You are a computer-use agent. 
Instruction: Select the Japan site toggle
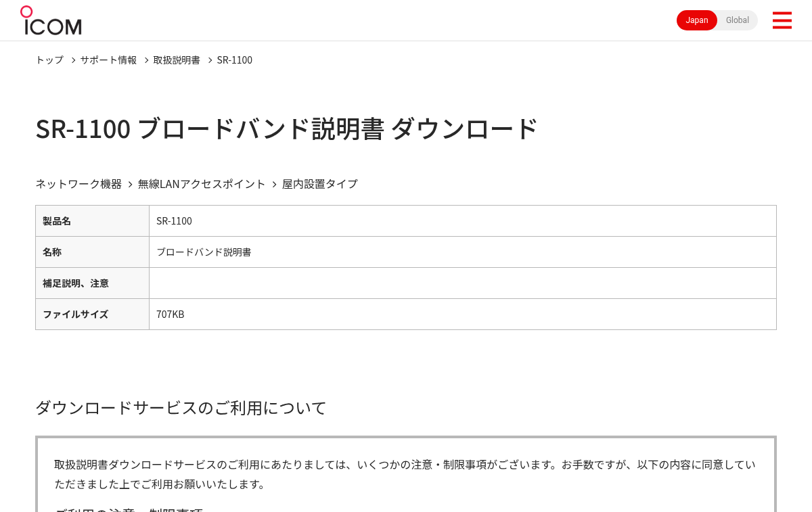click(697, 20)
